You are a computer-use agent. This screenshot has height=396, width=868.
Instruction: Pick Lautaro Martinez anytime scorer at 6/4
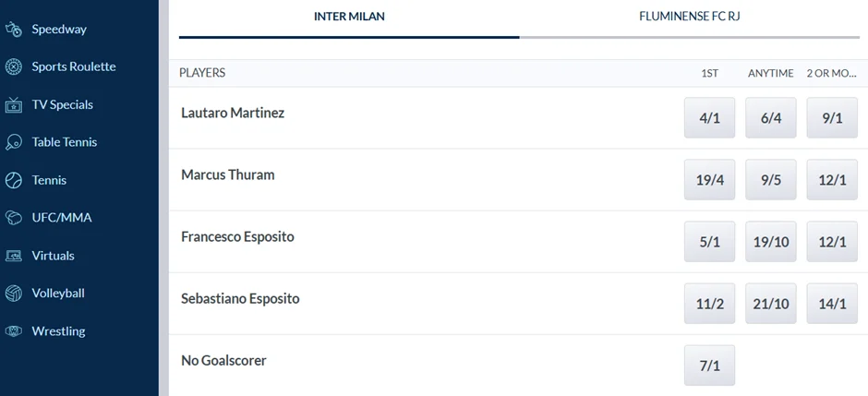[x=771, y=118]
